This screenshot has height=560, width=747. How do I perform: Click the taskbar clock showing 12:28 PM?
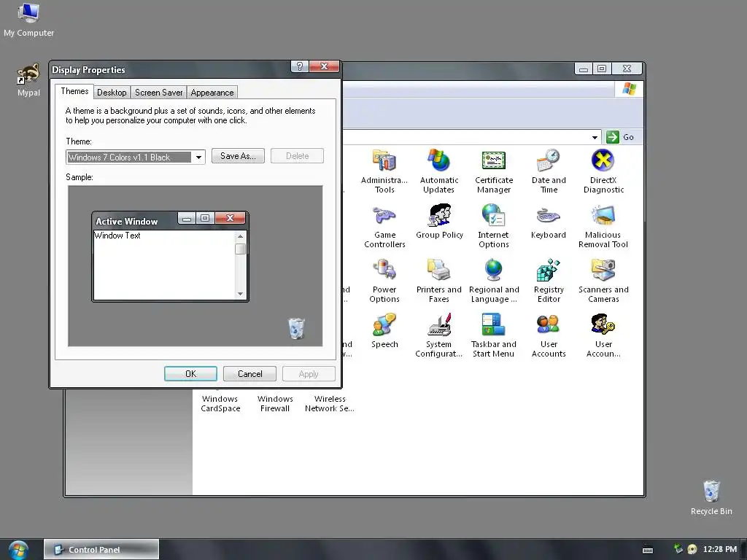[x=720, y=549]
